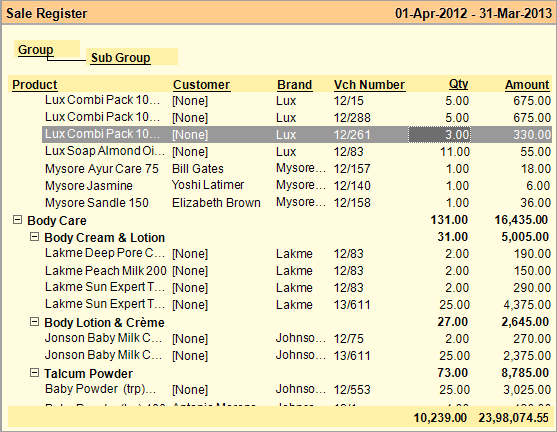Click amount 330.00 in highlighted row

tap(532, 135)
